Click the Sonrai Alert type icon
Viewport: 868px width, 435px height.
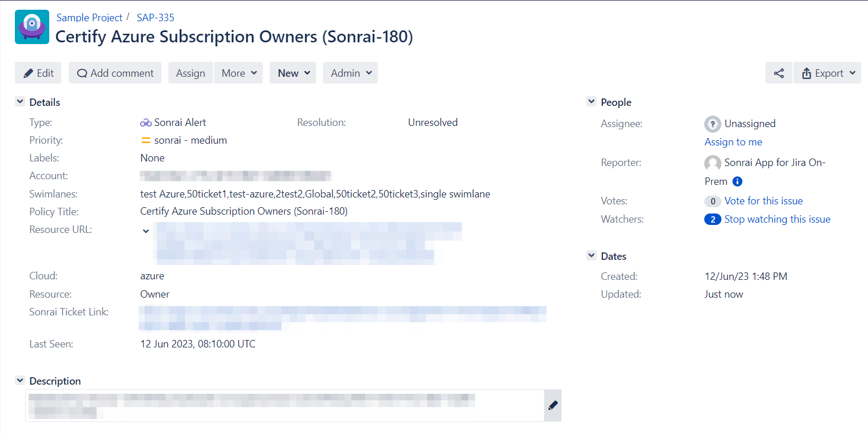click(x=145, y=122)
